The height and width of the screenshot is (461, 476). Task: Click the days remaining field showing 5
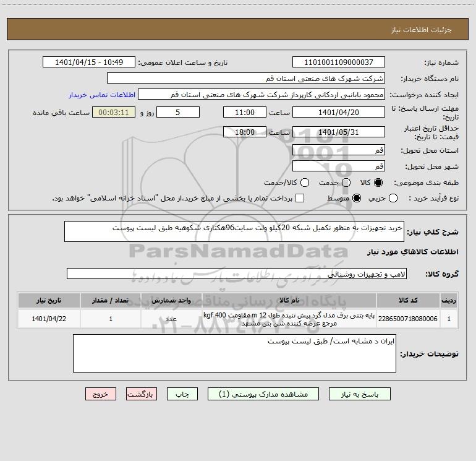tap(178, 113)
